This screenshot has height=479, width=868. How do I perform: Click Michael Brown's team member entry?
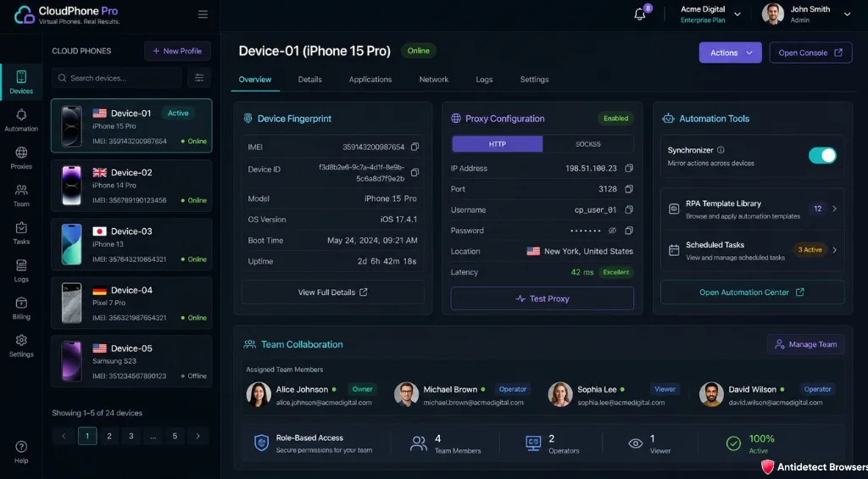462,395
